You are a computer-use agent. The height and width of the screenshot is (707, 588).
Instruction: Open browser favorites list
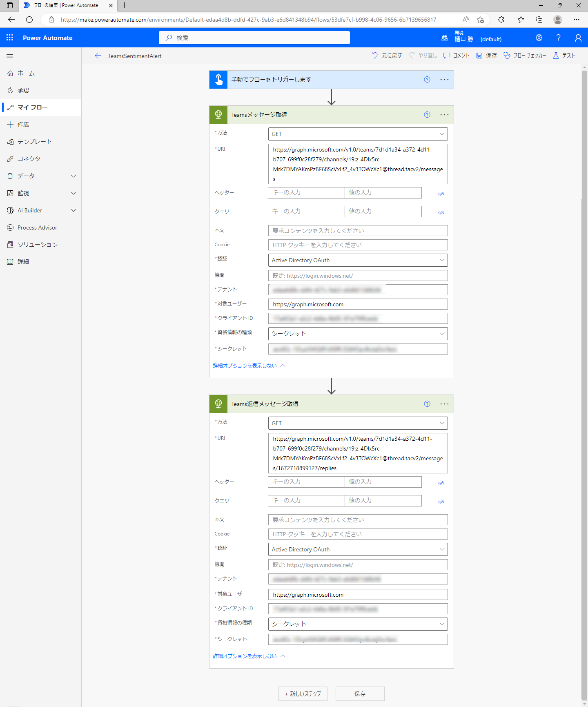coord(521,20)
